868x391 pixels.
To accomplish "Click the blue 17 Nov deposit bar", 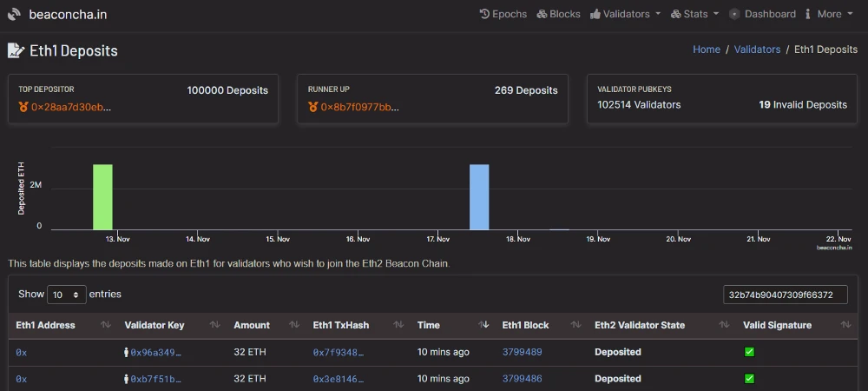I will [x=479, y=197].
